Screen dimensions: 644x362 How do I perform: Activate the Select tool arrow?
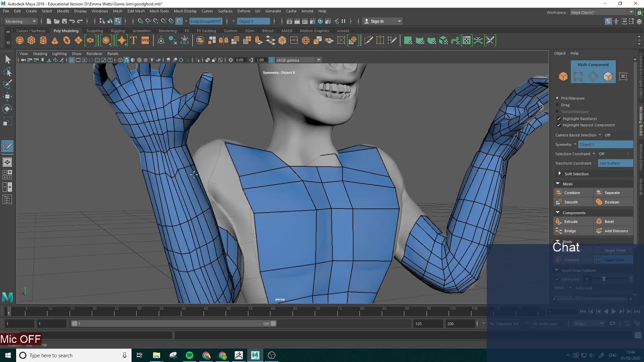[x=8, y=60]
